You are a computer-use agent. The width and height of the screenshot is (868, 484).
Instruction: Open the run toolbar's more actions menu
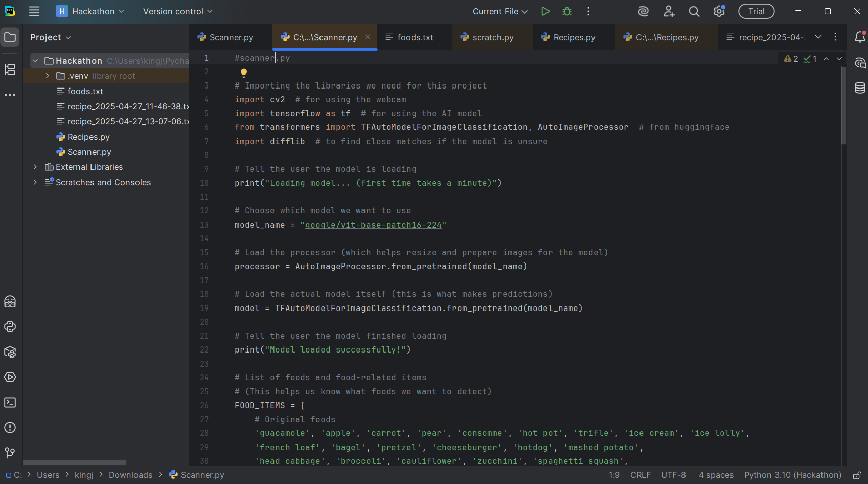588,11
